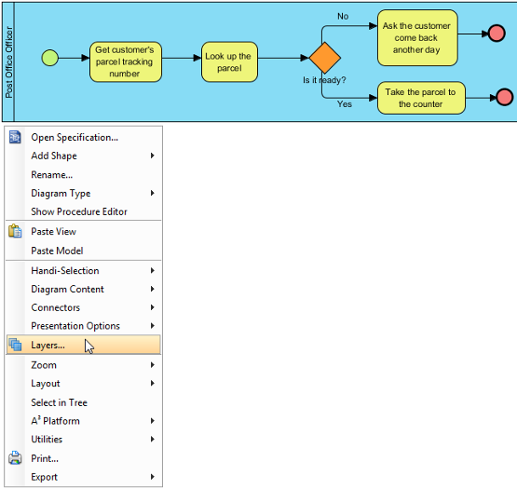Click the Open Specification document icon

(15, 137)
